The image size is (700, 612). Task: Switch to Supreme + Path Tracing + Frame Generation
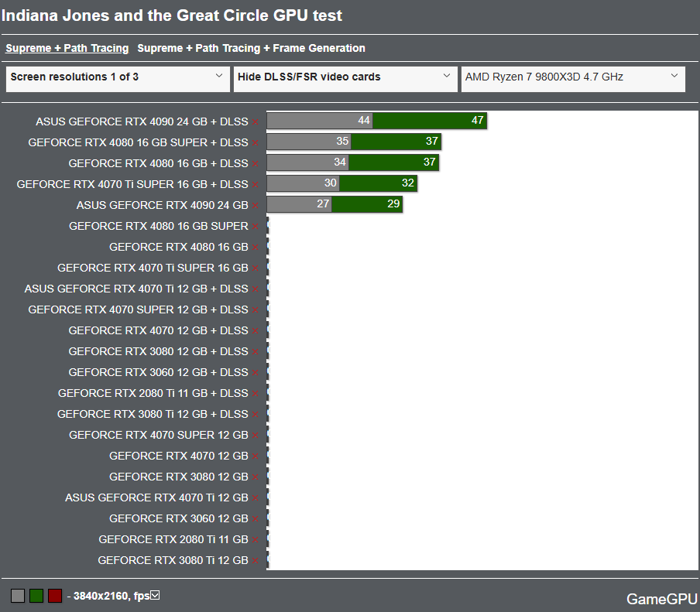[x=251, y=48]
